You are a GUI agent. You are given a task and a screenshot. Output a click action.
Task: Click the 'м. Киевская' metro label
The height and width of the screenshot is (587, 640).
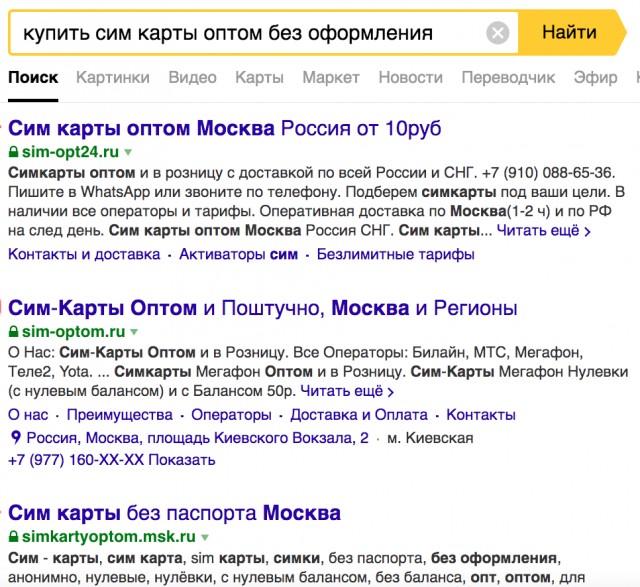click(x=430, y=438)
